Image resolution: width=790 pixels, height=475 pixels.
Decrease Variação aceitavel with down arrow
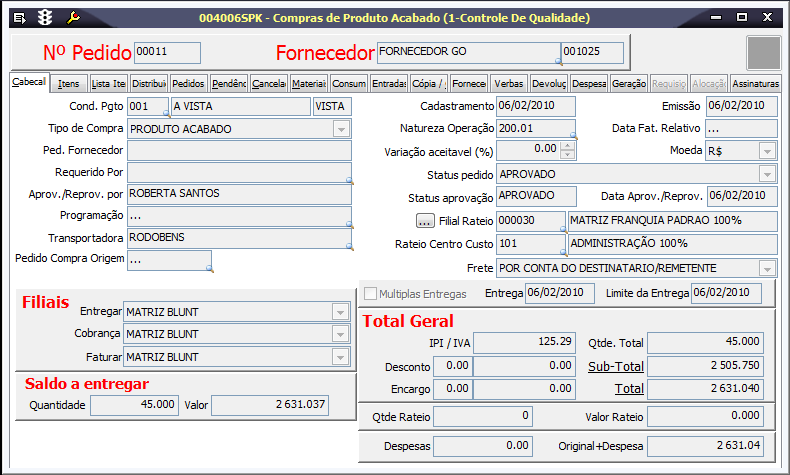point(567,154)
